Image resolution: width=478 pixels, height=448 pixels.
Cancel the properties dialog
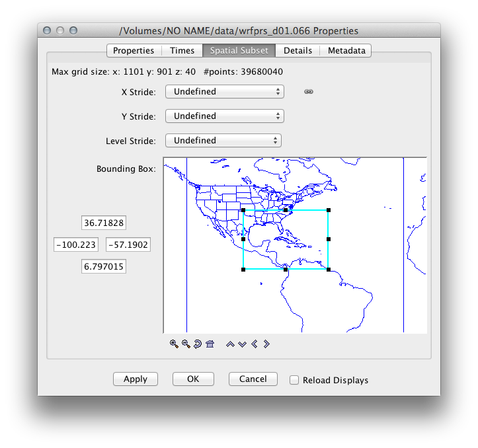[253, 379]
